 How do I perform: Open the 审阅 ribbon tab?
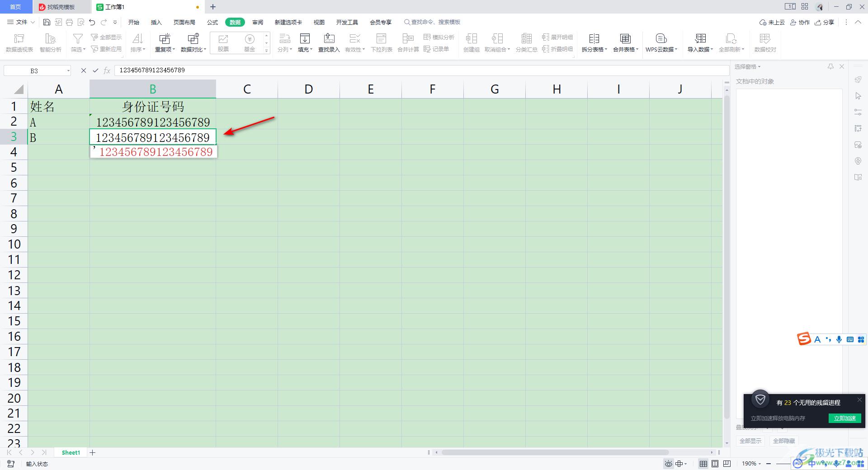coord(258,22)
